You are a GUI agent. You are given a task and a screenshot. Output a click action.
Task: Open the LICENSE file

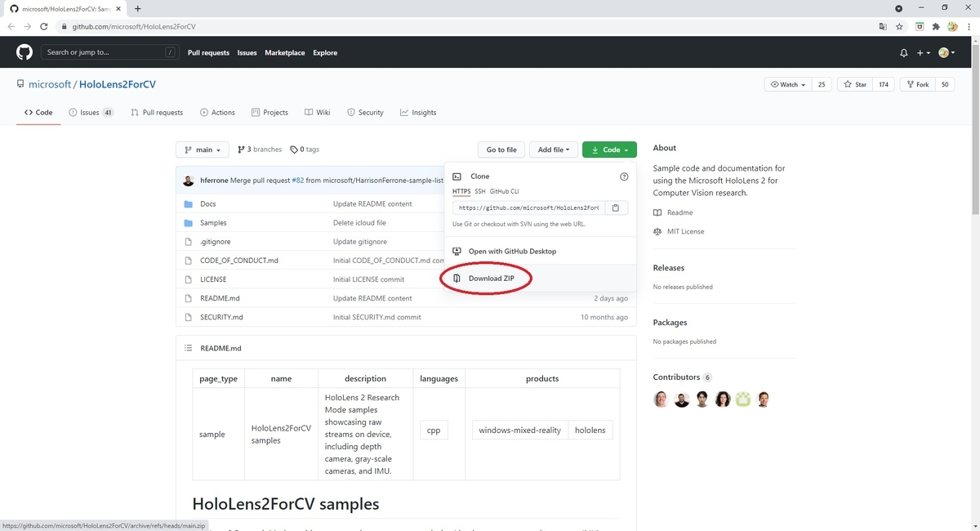(213, 279)
